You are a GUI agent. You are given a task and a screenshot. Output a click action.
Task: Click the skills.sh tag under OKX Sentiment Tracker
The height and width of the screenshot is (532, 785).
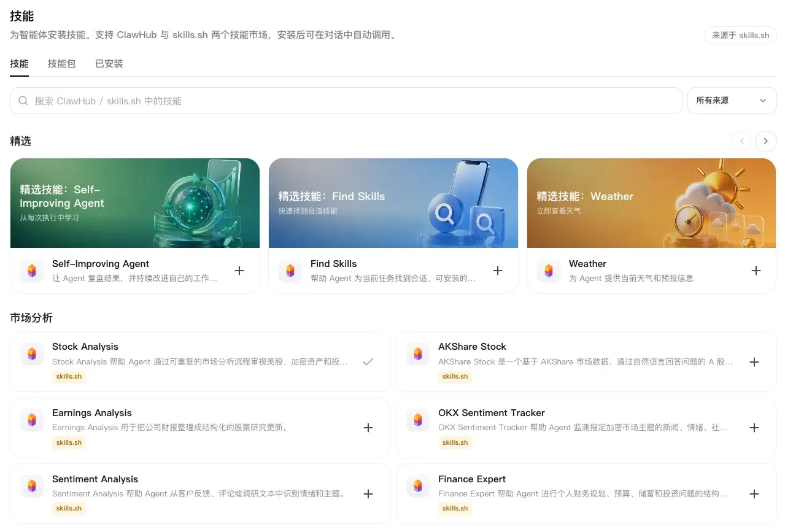[x=455, y=442]
